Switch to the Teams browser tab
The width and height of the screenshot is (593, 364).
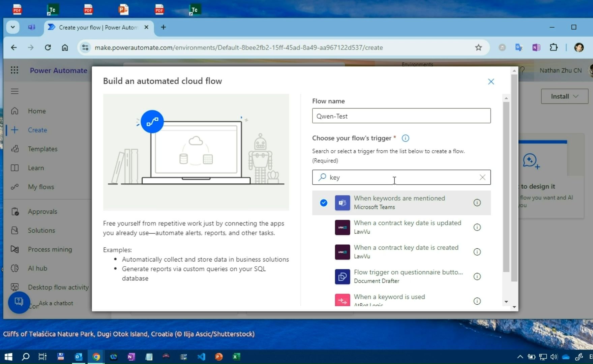pyautogui.click(x=31, y=27)
